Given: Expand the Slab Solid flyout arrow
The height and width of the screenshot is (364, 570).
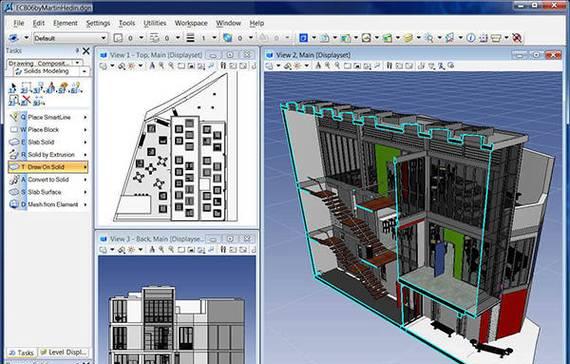Looking at the screenshot, I should click(x=85, y=142).
